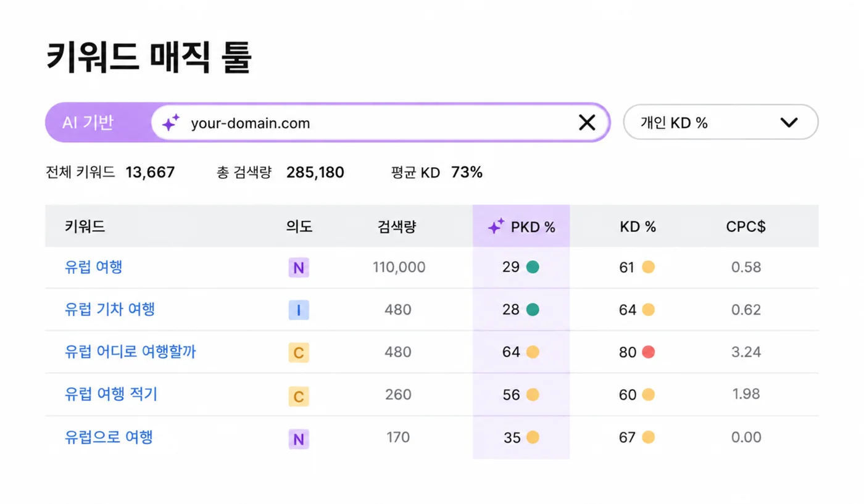Click the 13,667 total keywords value
The image size is (864, 504).
[150, 172]
